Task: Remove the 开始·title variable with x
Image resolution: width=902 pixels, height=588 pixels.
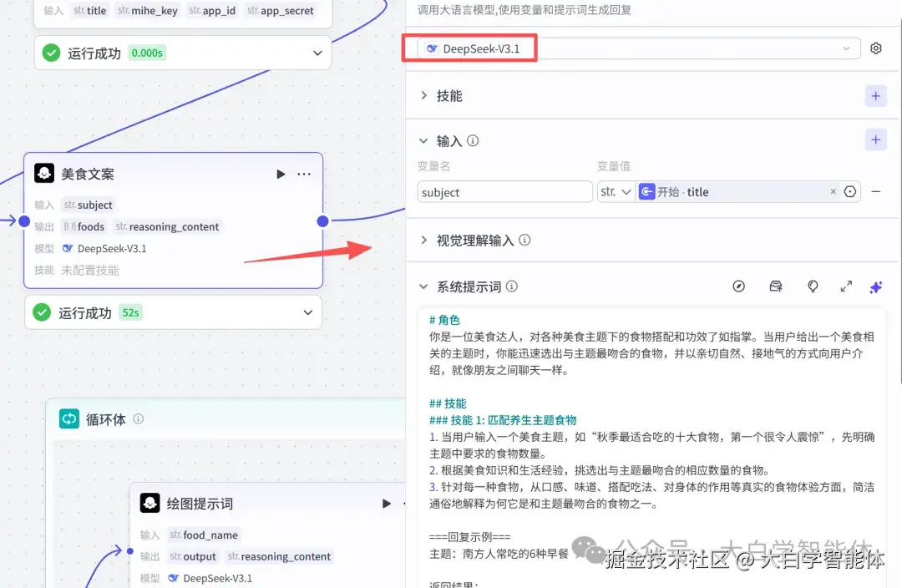Action: [833, 191]
